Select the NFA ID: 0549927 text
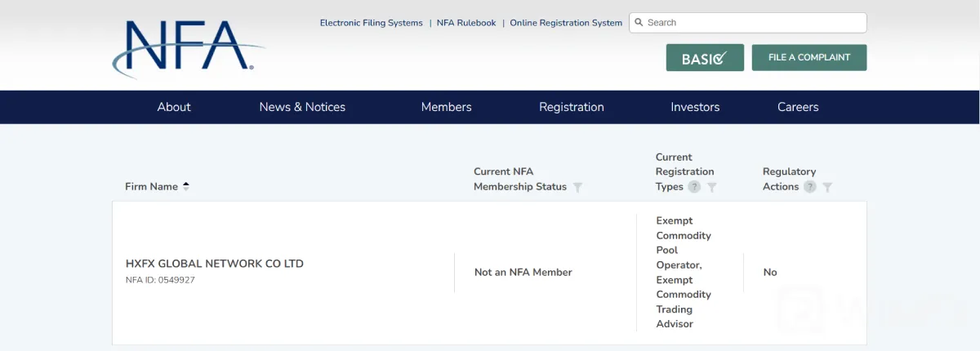This screenshot has height=351, width=980. [x=160, y=280]
